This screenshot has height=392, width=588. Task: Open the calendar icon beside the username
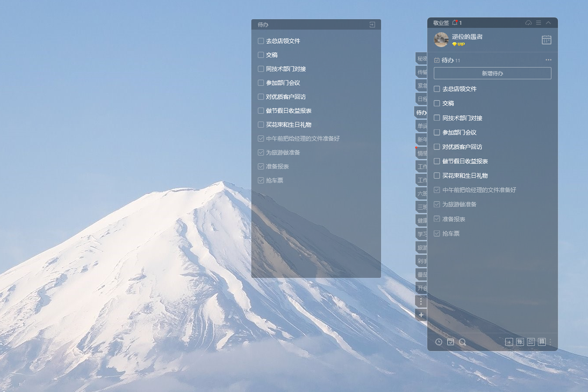click(546, 40)
